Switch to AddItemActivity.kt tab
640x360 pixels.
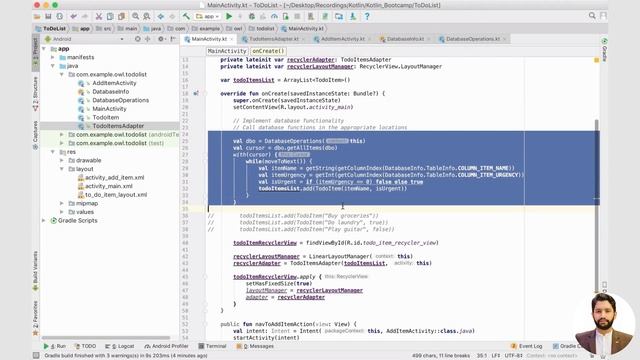[x=342, y=39]
